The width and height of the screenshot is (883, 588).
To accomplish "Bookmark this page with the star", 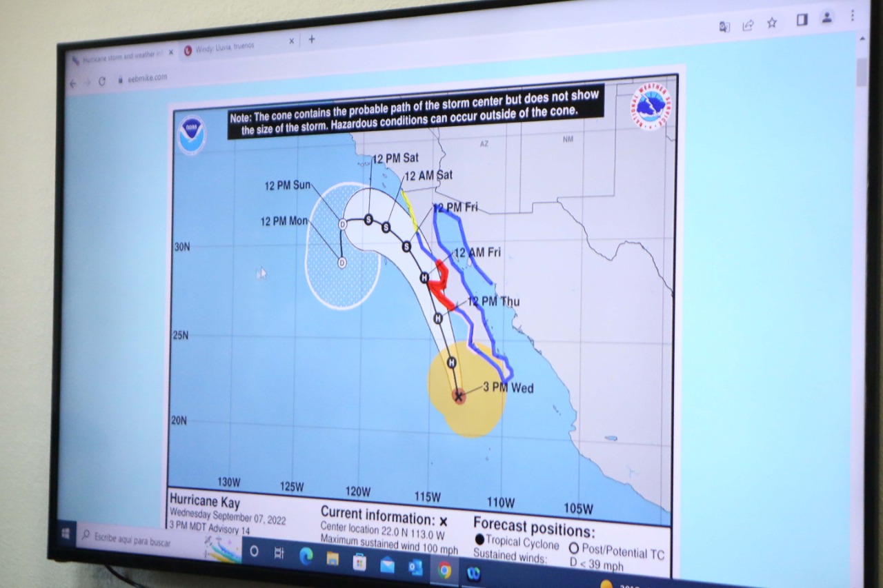I will [772, 23].
